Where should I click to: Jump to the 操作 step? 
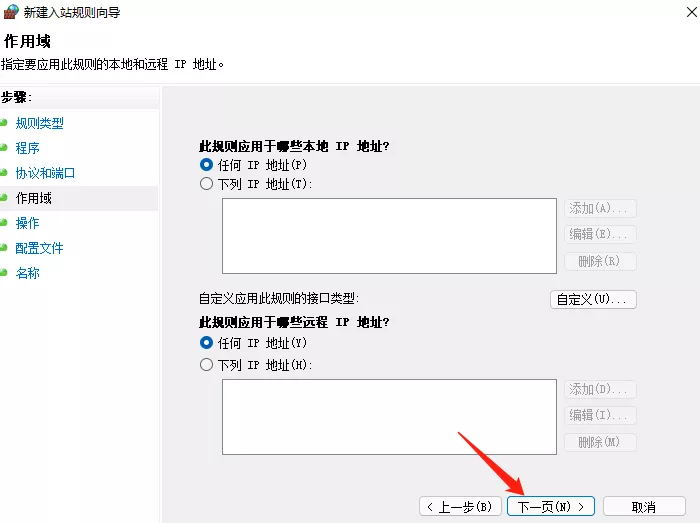[27, 223]
